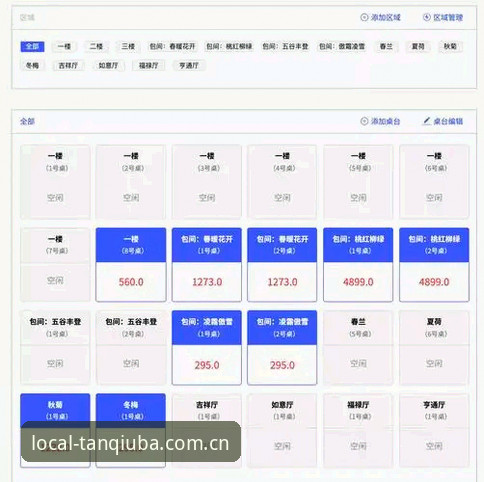Open idle table 一楼 5号桌

tap(358, 182)
